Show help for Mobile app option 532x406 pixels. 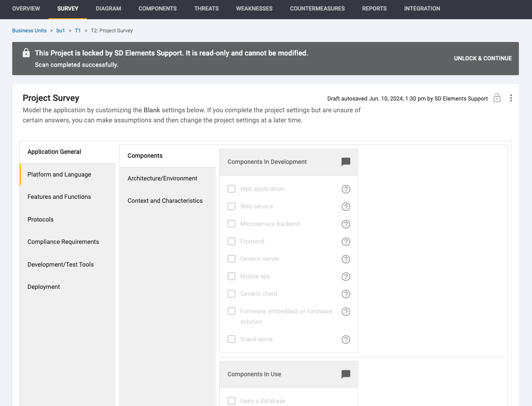[x=345, y=277]
